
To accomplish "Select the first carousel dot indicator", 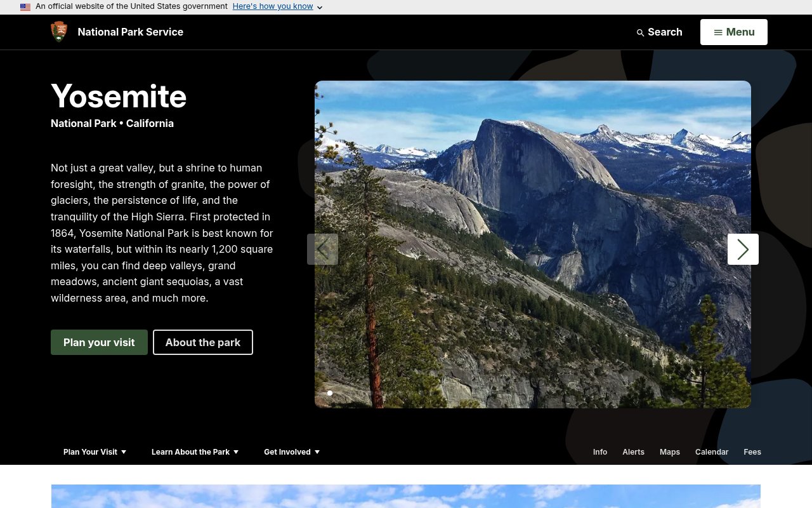I will coord(330,393).
